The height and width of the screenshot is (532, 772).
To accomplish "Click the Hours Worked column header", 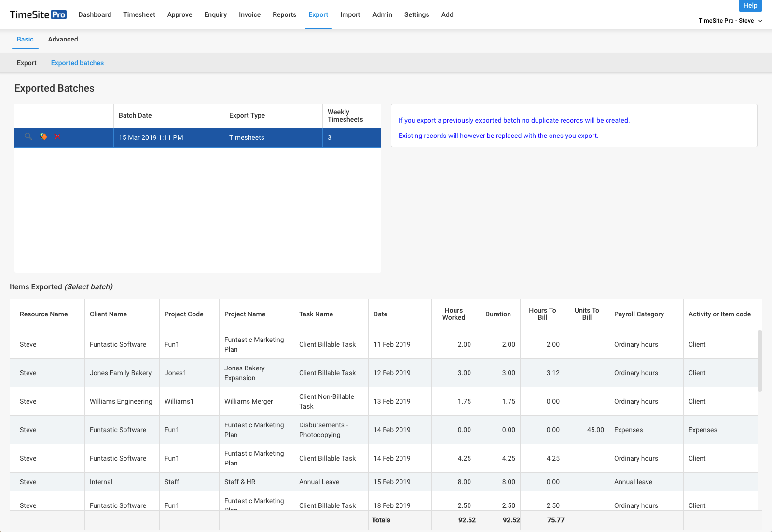I will click(454, 314).
